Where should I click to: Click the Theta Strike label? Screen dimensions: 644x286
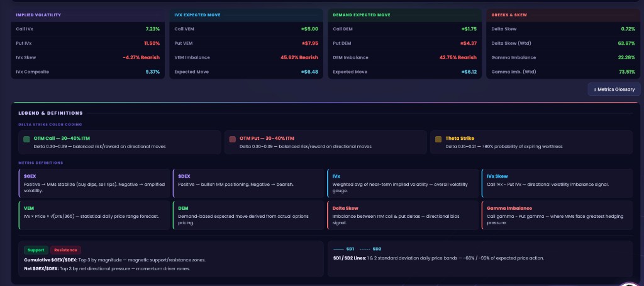pos(460,138)
